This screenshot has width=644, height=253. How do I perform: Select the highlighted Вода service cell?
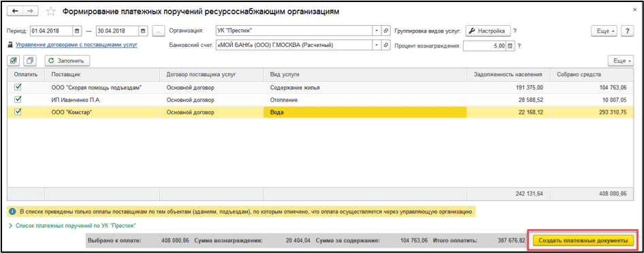point(365,112)
